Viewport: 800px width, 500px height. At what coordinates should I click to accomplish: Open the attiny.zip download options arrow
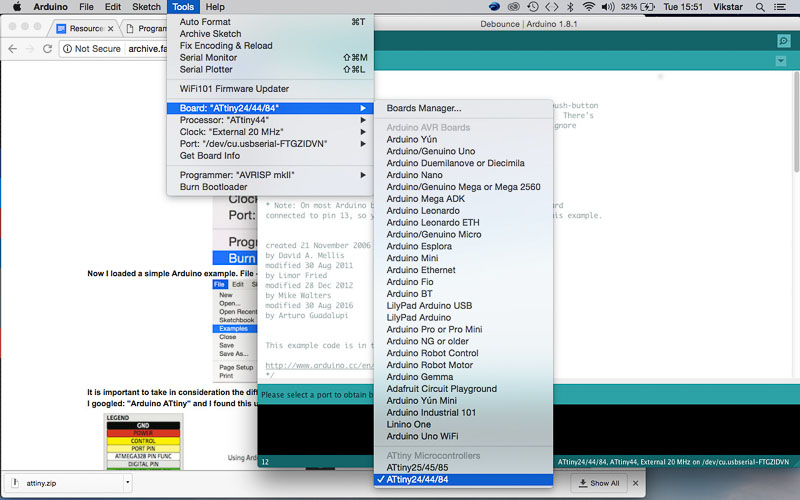[127, 482]
